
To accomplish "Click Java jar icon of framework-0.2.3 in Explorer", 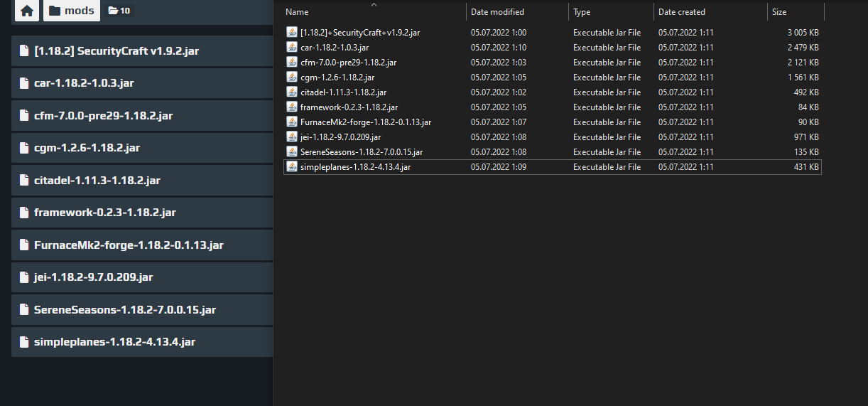I will 292,107.
